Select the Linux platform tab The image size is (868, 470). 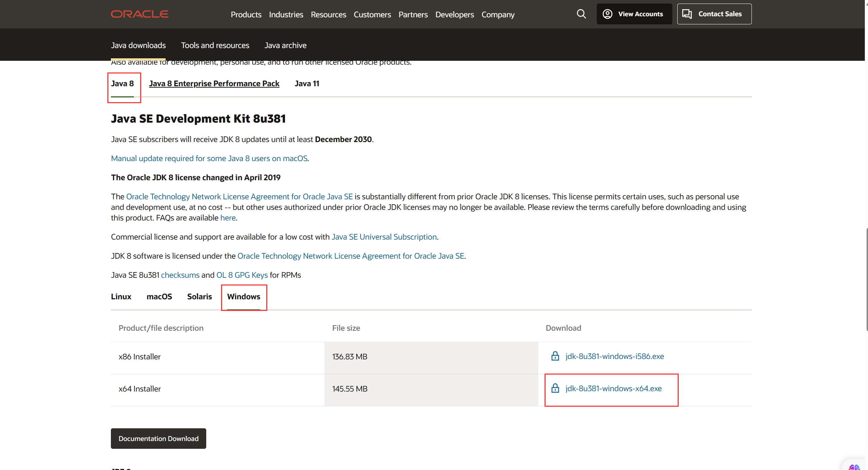[121, 296]
